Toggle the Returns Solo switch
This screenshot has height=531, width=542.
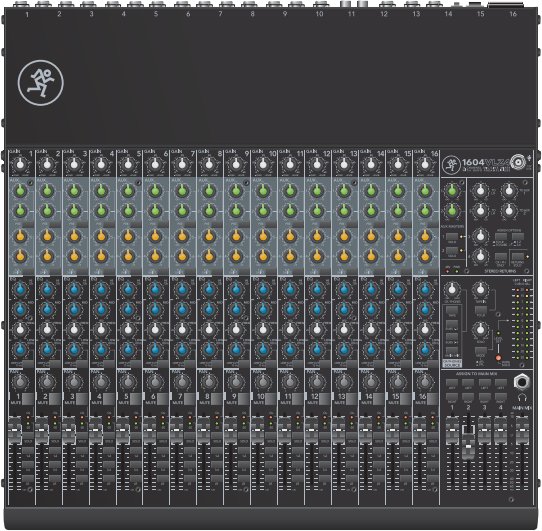pos(517,256)
